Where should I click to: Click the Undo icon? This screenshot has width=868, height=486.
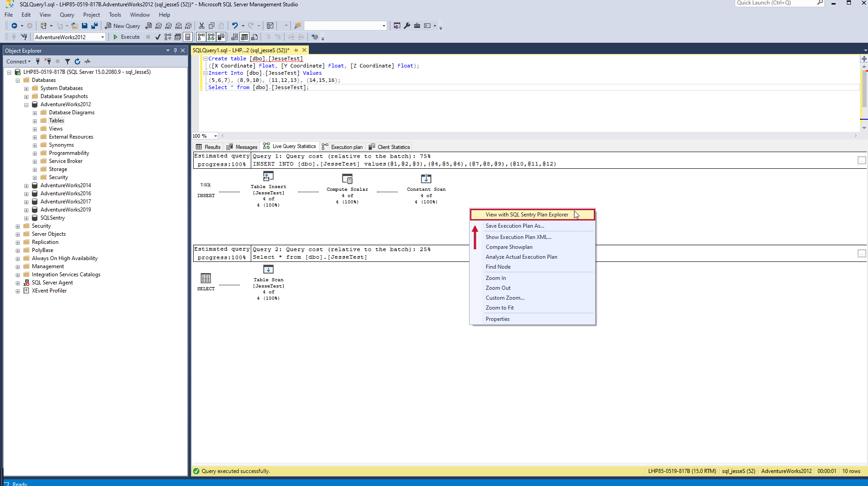235,26
